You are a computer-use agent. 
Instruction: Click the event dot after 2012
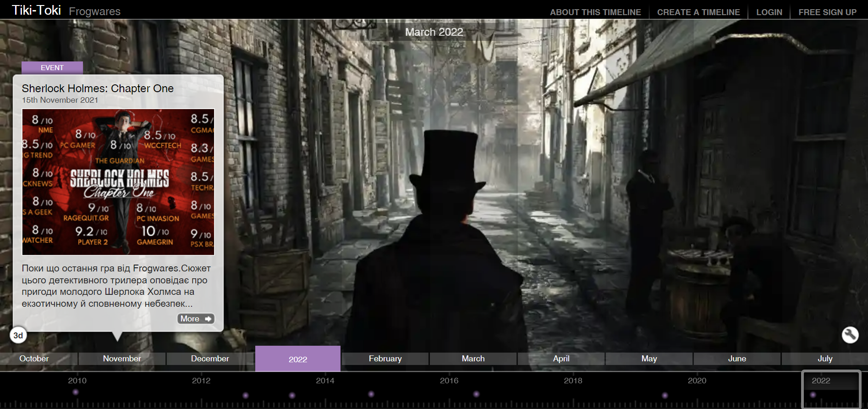246,395
